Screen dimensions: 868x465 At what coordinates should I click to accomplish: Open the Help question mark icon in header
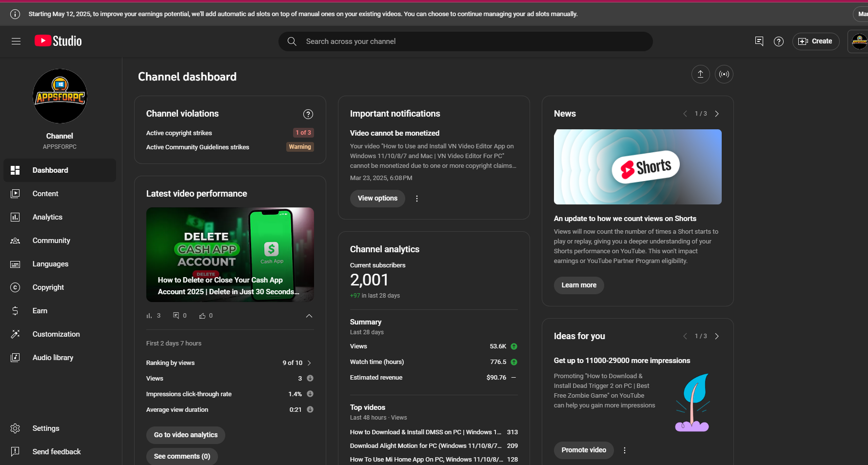pyautogui.click(x=779, y=41)
